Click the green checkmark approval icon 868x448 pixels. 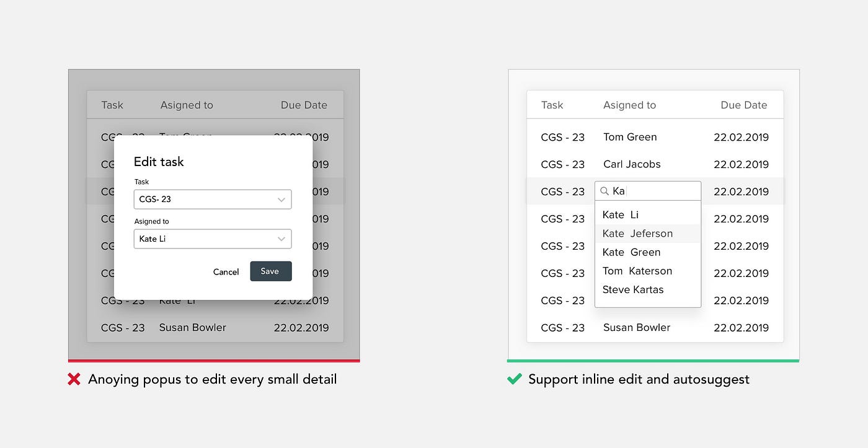(513, 379)
